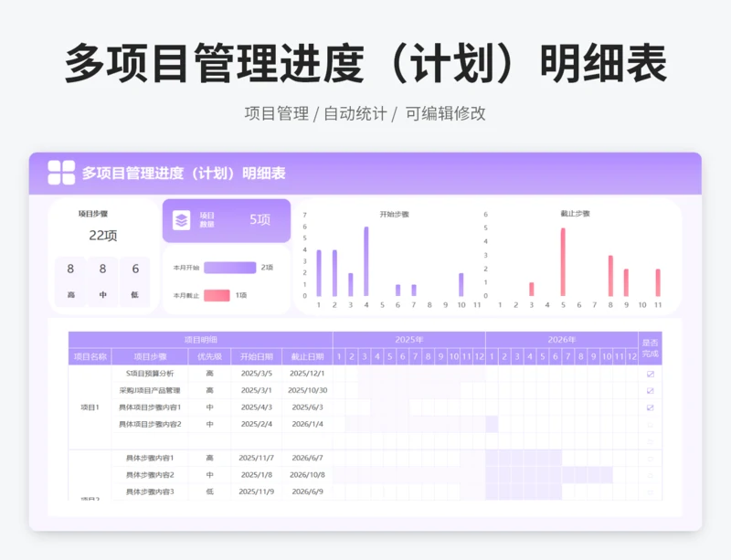Viewport: 731px width, 560px height.
Task: Select the 项目明细 table header
Action: [x=200, y=340]
